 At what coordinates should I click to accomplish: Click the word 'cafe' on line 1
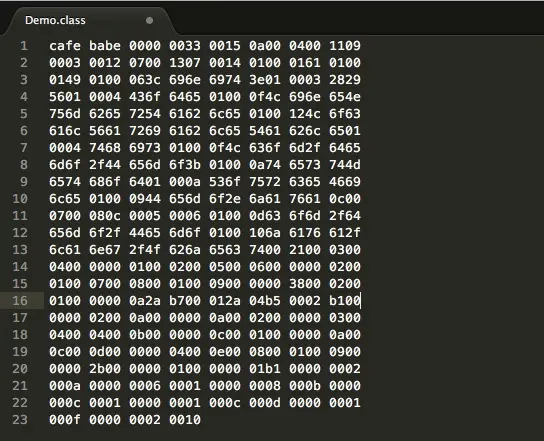click(x=65, y=45)
